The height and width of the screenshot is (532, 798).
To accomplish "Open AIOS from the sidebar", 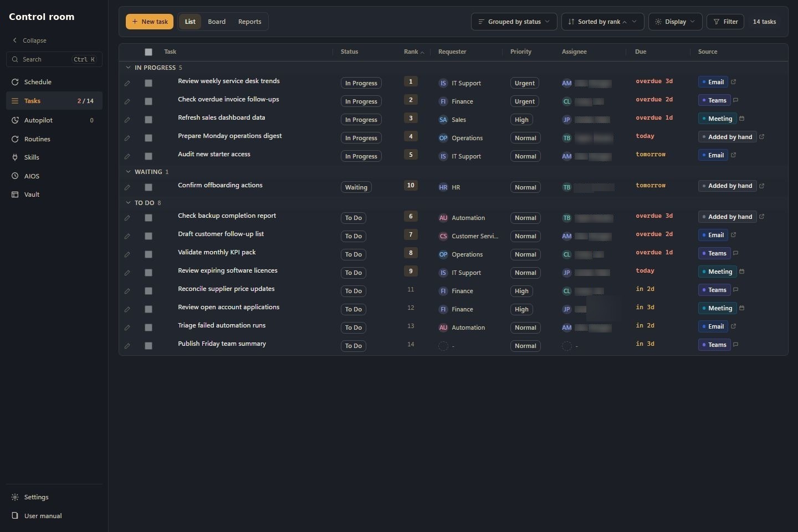I will click(54, 176).
